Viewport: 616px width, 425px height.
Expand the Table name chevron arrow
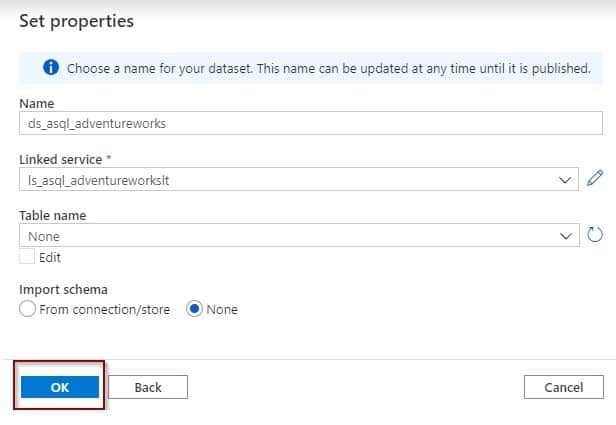(x=566, y=236)
